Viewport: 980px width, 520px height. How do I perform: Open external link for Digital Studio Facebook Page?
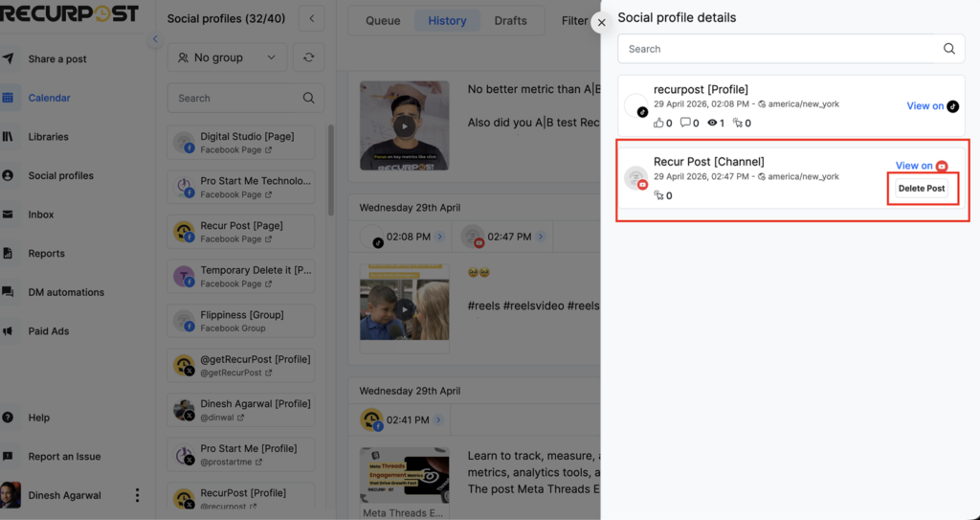pyautogui.click(x=269, y=150)
